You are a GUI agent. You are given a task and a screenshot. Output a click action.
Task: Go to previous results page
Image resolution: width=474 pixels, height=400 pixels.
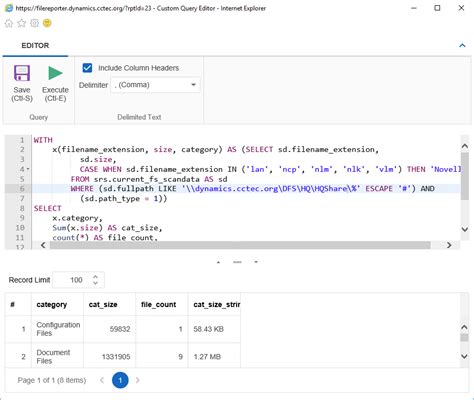click(102, 380)
